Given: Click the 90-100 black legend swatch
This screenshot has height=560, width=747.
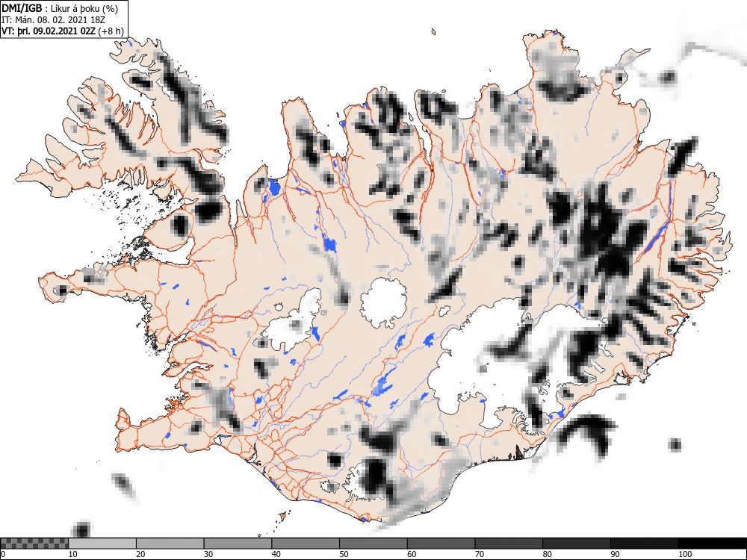Looking at the screenshot, I should tap(644, 544).
